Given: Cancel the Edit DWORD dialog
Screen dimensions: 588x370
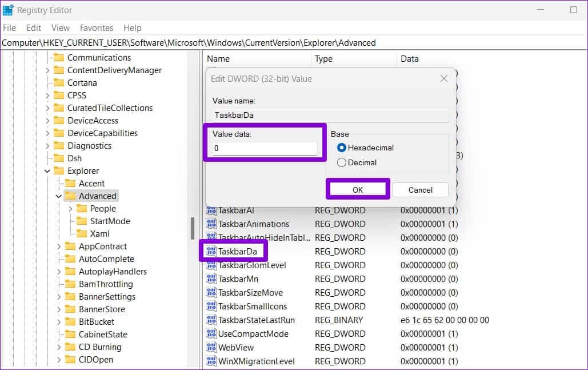Looking at the screenshot, I should point(421,189).
